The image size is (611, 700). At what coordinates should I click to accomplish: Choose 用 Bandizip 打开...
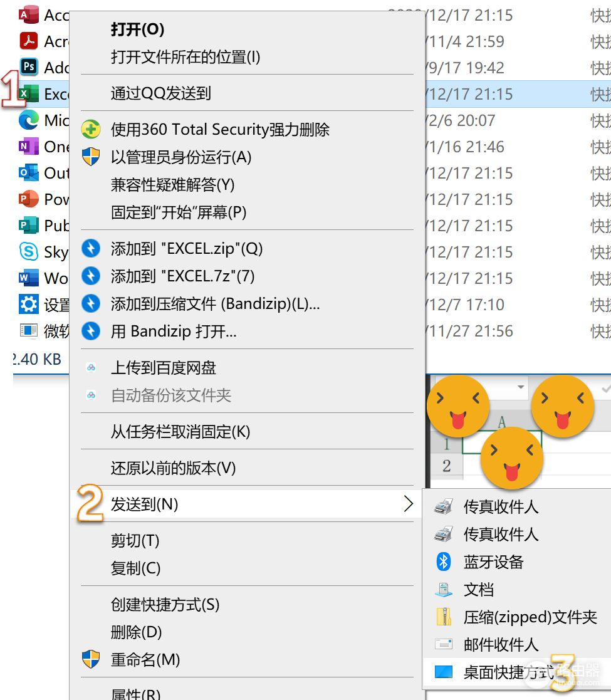(174, 332)
